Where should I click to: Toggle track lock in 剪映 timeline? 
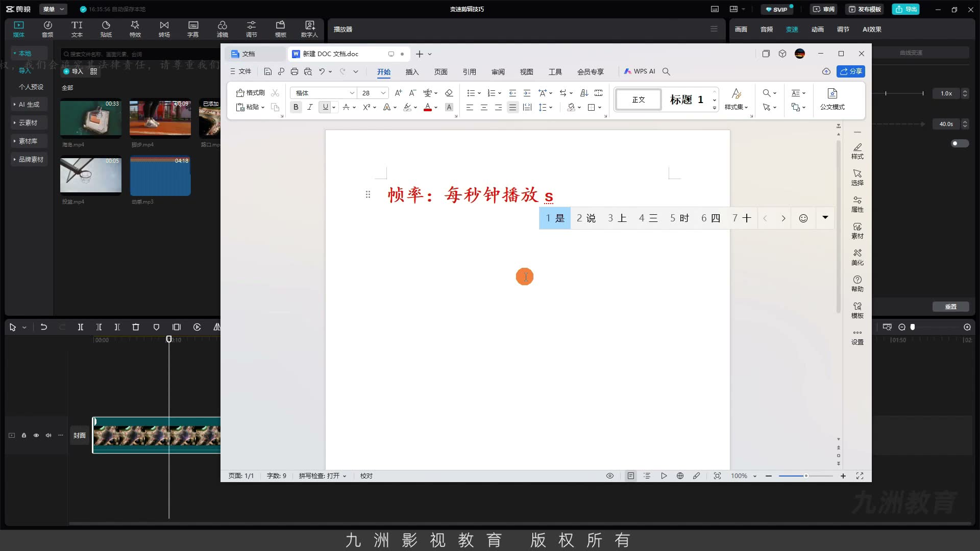24,435
